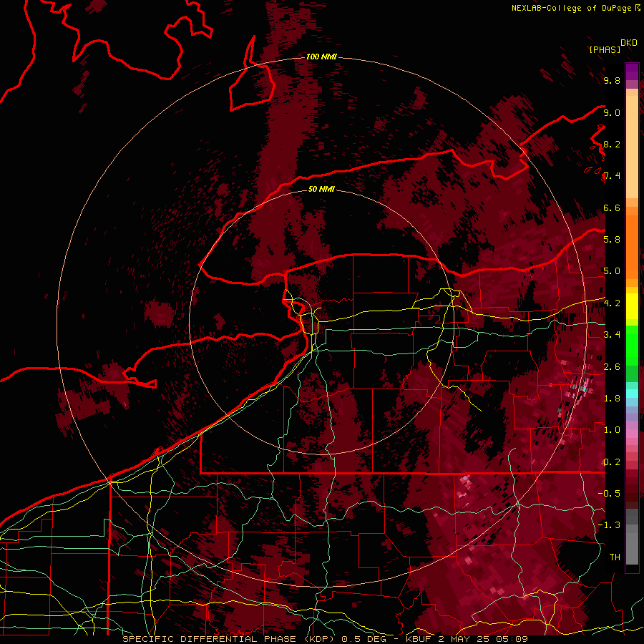Viewport: 644px width, 644px height.
Task: Click the purple top segment of the color bar
Action: click(632, 72)
